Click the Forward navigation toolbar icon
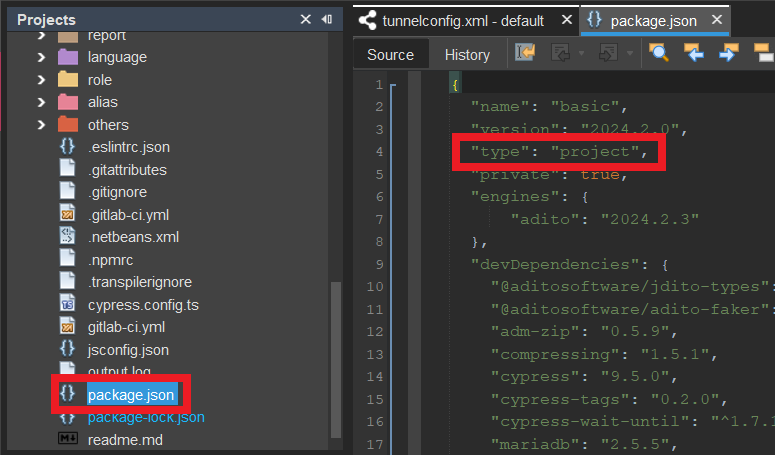The height and width of the screenshot is (455, 775). [x=608, y=52]
